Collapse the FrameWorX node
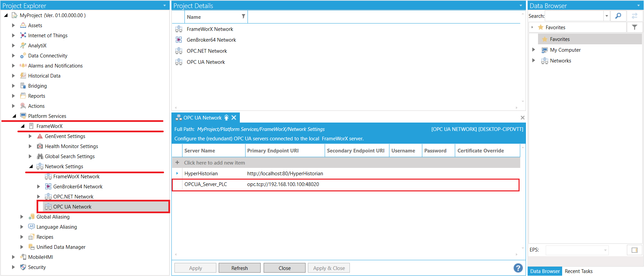Image resolution: width=644 pixels, height=276 pixels. 22,126
